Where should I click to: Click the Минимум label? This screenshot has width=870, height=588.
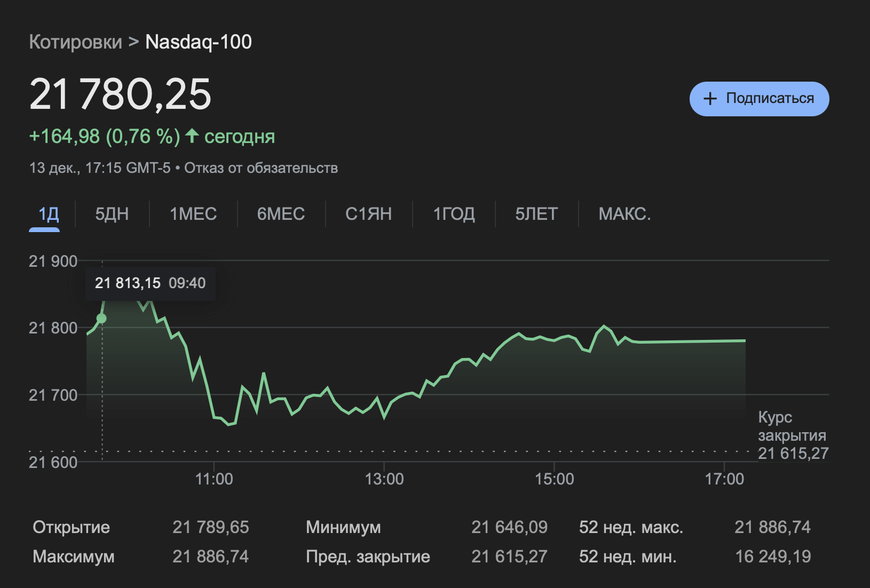pos(343,527)
